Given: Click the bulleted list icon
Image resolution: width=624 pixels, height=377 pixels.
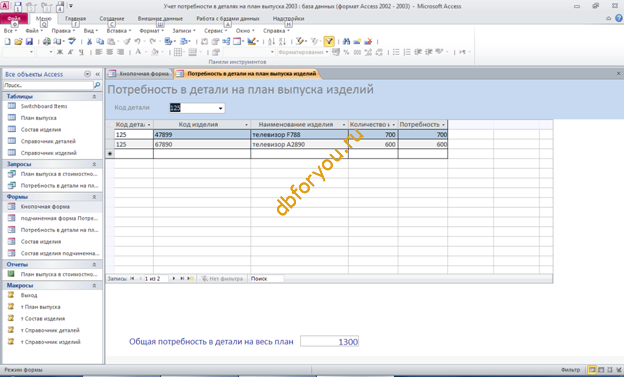Looking at the screenshot, I should pos(396,52).
